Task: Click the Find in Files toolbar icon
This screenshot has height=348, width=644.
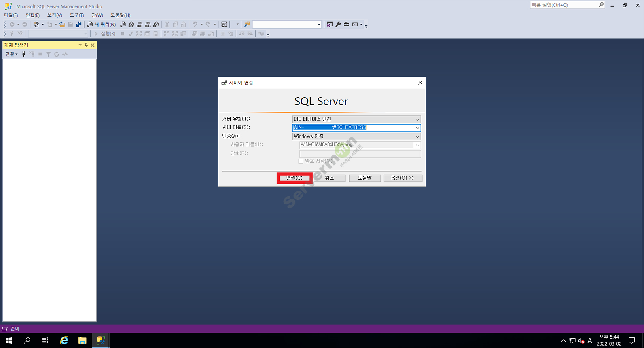Action: 247,24
